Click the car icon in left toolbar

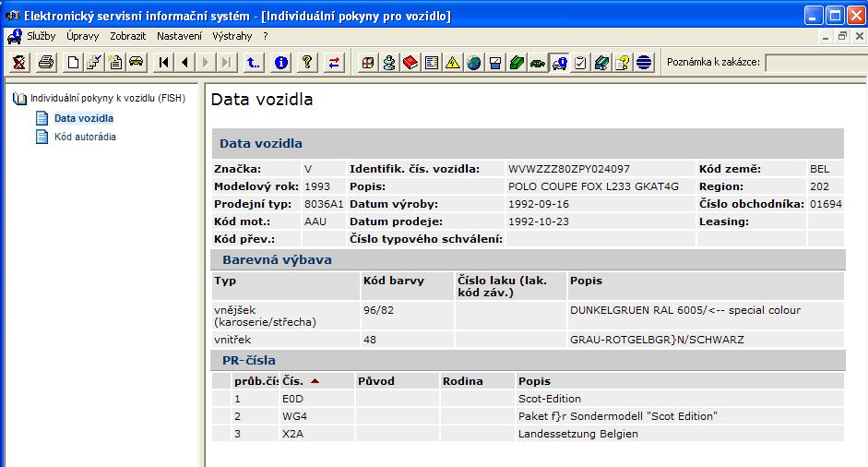point(137,63)
